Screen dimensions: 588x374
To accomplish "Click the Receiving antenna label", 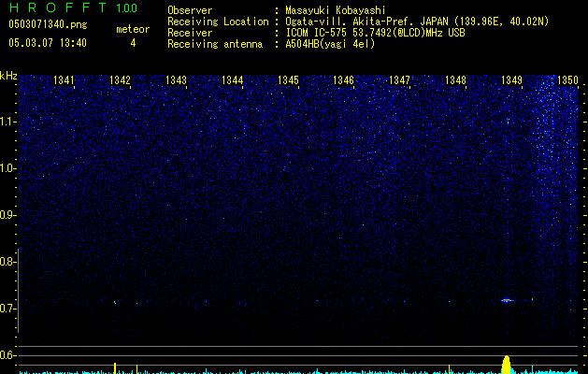I will point(215,44).
